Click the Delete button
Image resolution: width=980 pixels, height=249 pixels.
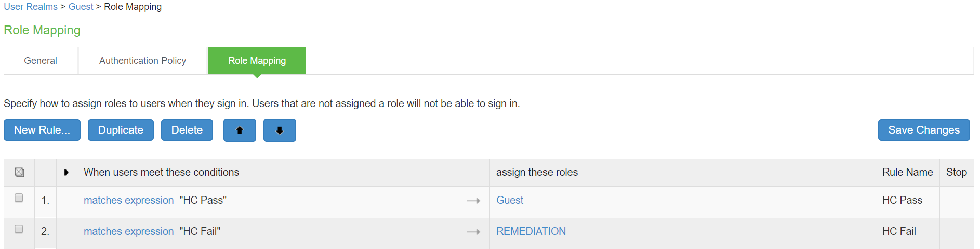[x=187, y=130]
